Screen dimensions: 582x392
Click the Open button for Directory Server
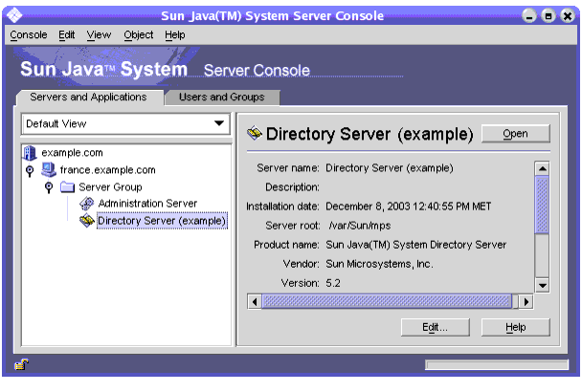516,134
